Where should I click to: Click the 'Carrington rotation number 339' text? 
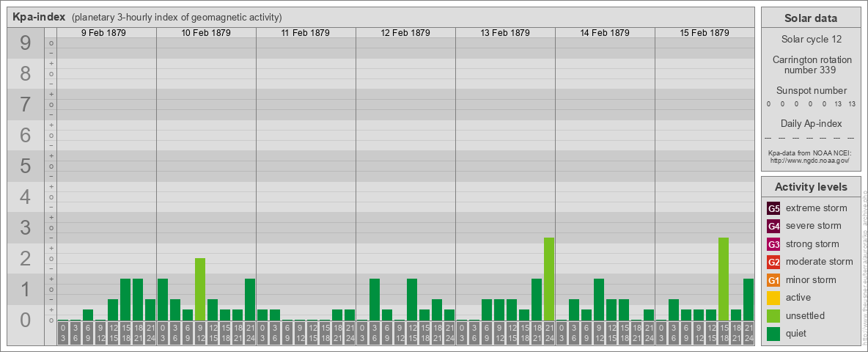tap(811, 65)
